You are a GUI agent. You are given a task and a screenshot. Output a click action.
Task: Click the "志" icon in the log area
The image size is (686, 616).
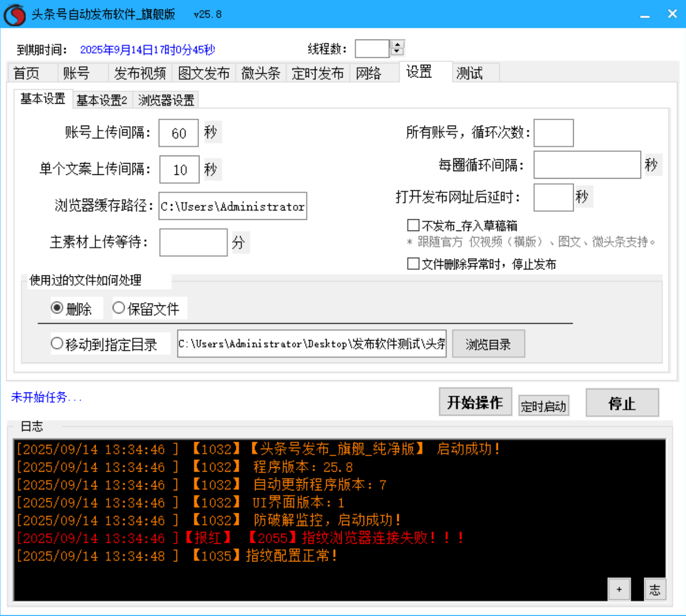tap(655, 589)
